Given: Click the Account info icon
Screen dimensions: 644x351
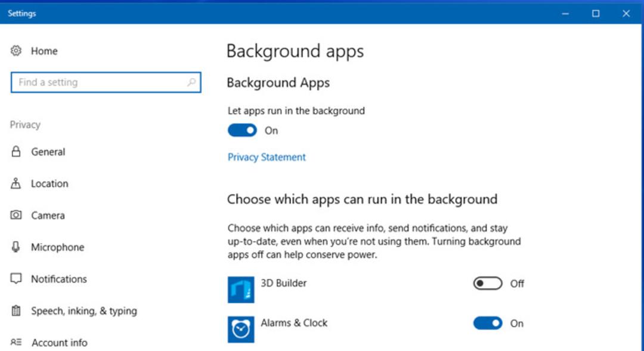Looking at the screenshot, I should tap(16, 342).
